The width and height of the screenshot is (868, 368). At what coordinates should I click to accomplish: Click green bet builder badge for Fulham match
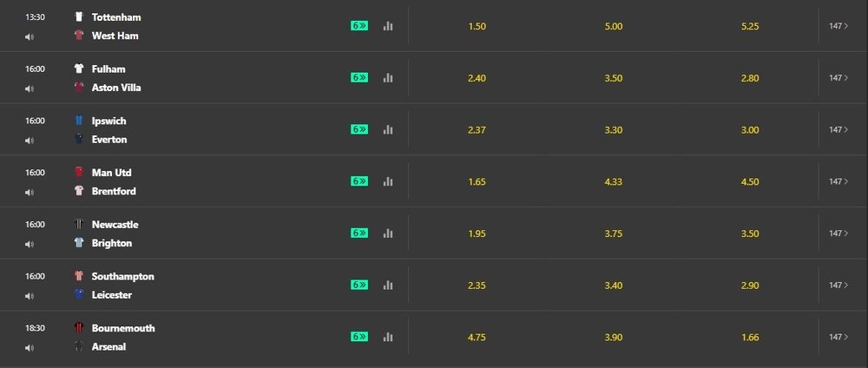(x=359, y=77)
